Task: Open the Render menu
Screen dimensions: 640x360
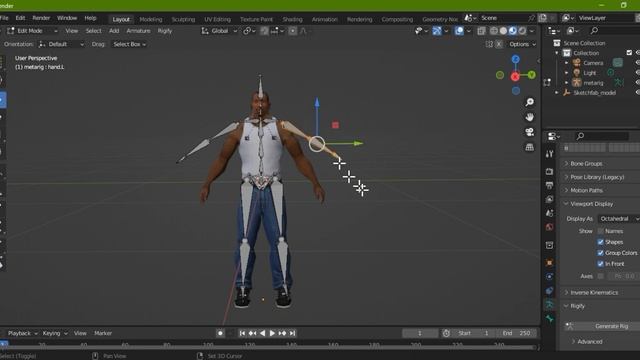Action: 41,18
